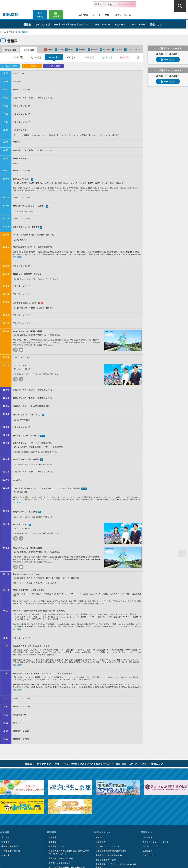
Task: Open 祇園祭 footer link
Action: [x=98, y=837]
